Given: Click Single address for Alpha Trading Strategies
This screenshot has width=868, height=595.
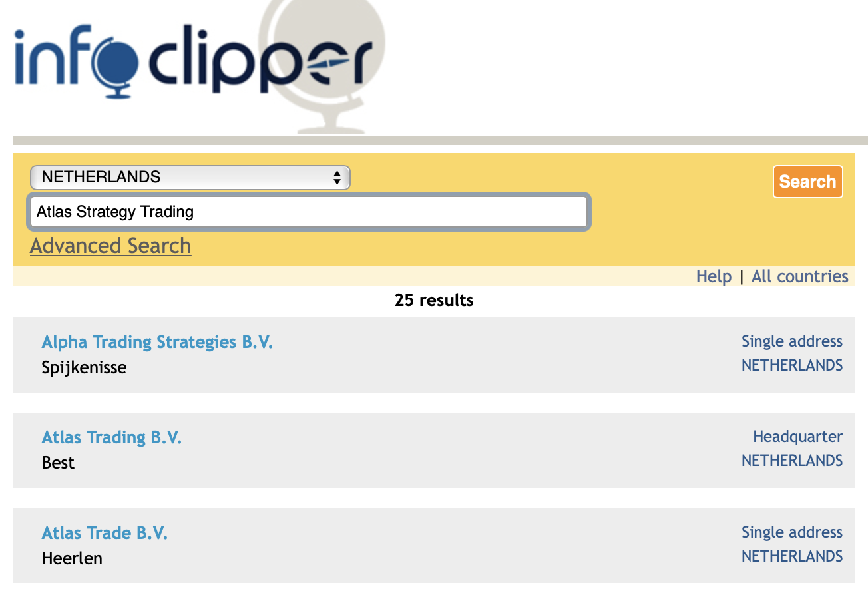Looking at the screenshot, I should [792, 341].
